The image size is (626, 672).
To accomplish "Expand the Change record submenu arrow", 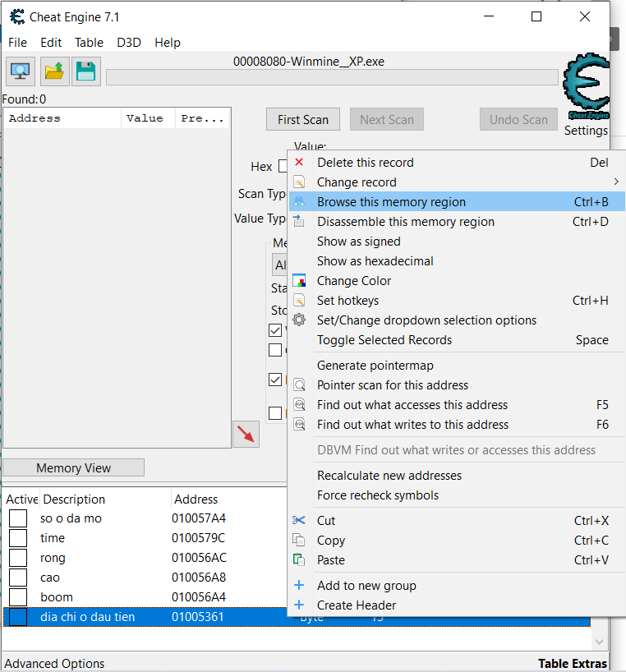I will tap(616, 182).
